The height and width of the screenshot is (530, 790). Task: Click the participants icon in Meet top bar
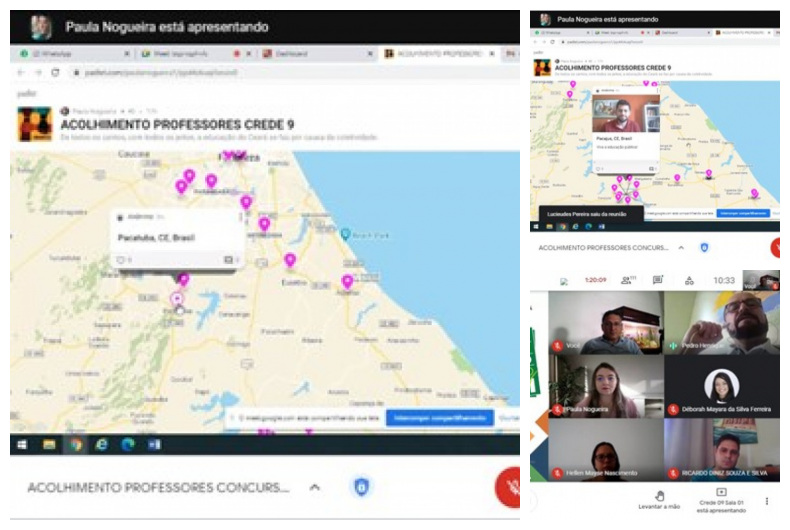coord(628,280)
